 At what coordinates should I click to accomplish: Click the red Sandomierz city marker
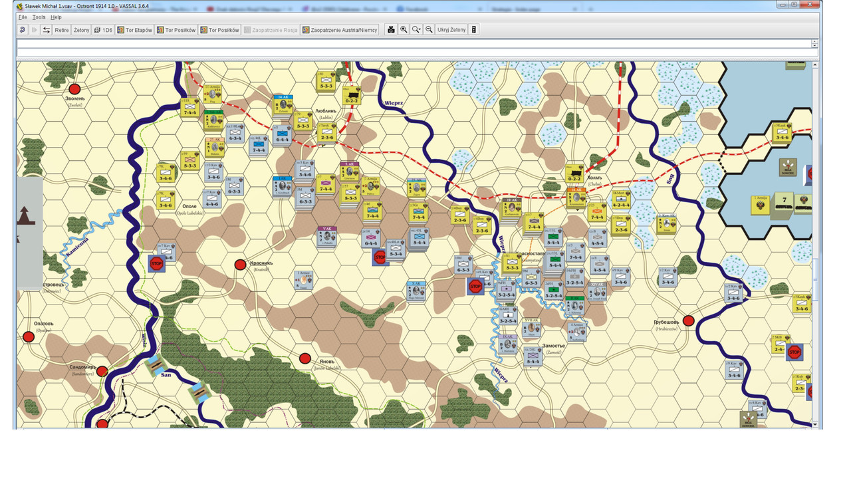pyautogui.click(x=102, y=371)
